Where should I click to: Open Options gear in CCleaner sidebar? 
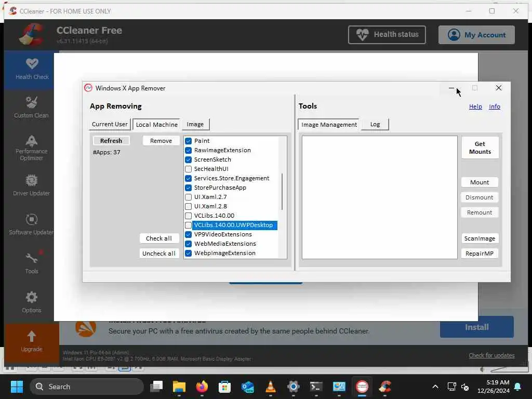click(x=31, y=302)
